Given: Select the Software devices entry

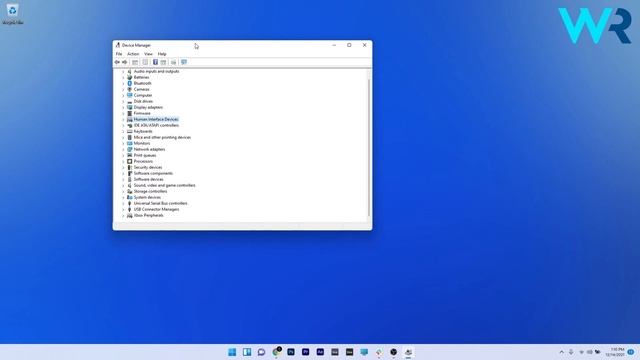Looking at the screenshot, I should click(x=149, y=179).
